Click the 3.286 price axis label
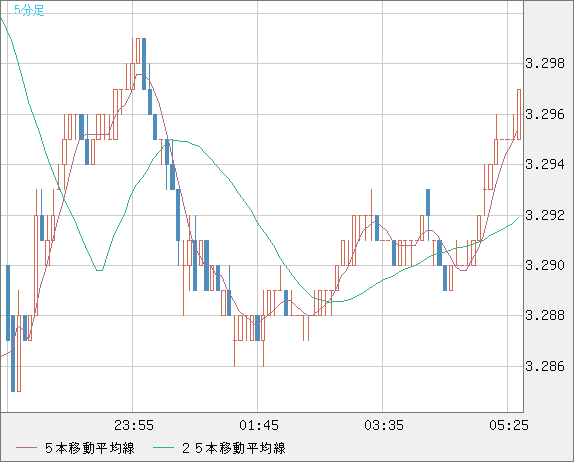This screenshot has width=574, height=462. (x=545, y=366)
